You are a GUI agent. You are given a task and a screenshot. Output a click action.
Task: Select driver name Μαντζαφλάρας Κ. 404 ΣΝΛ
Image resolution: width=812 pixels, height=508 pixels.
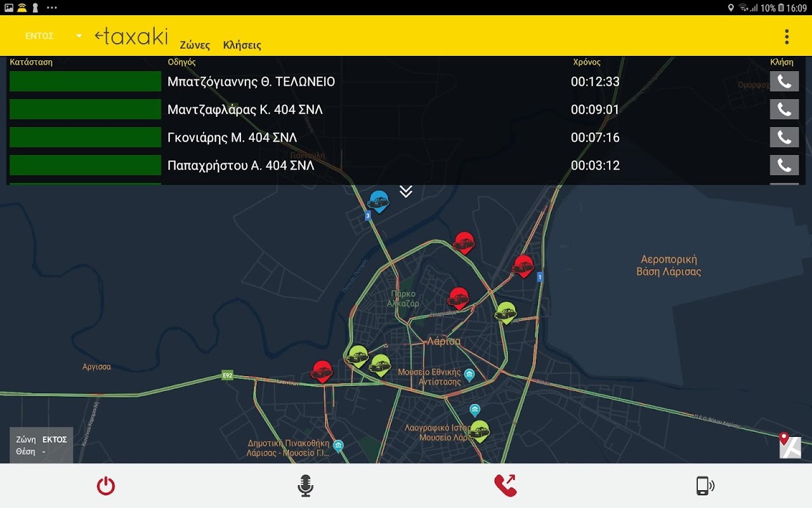245,109
